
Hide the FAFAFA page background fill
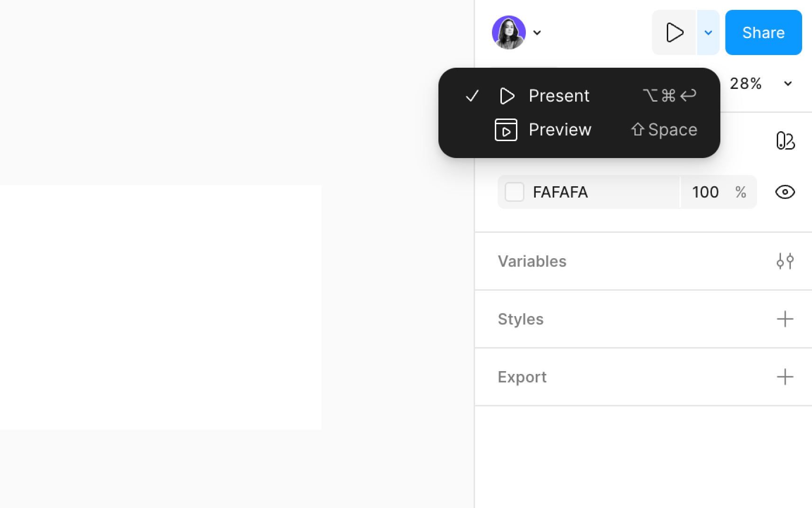point(785,192)
